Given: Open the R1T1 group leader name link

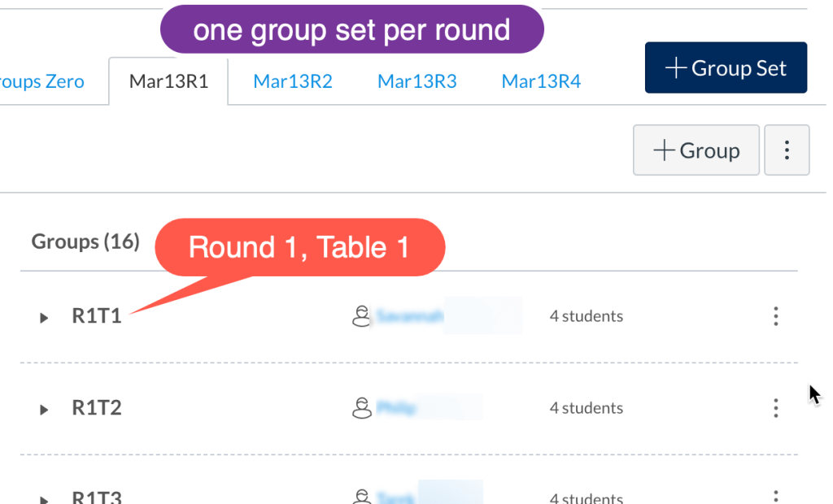Looking at the screenshot, I should point(411,316).
